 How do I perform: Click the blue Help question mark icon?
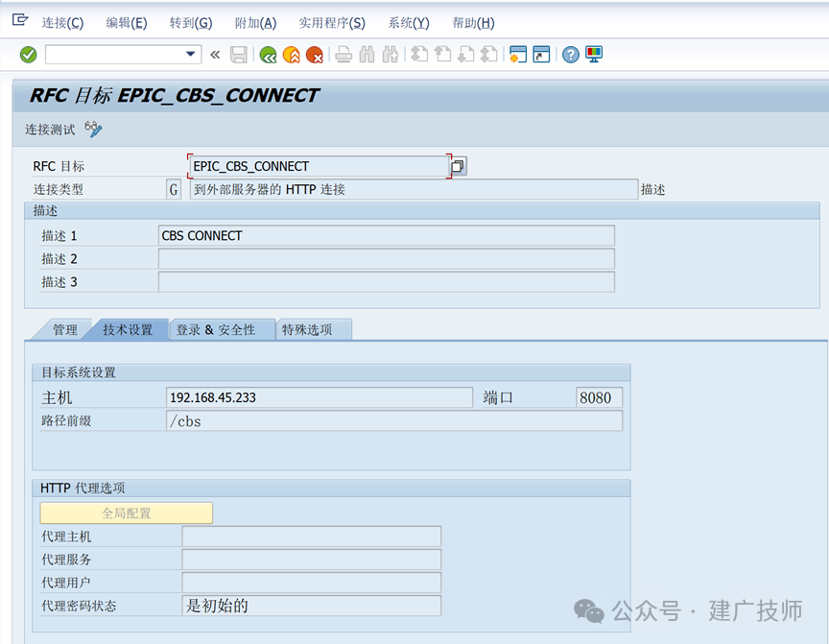click(x=571, y=55)
